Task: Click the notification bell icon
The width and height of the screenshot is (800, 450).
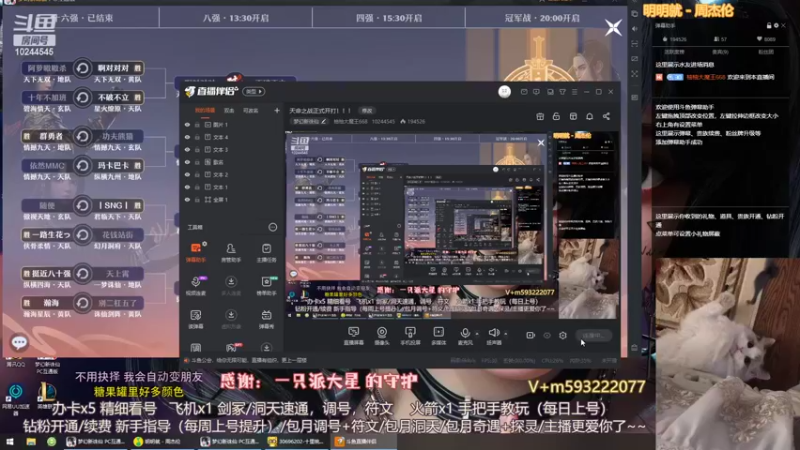Action: 589,116
